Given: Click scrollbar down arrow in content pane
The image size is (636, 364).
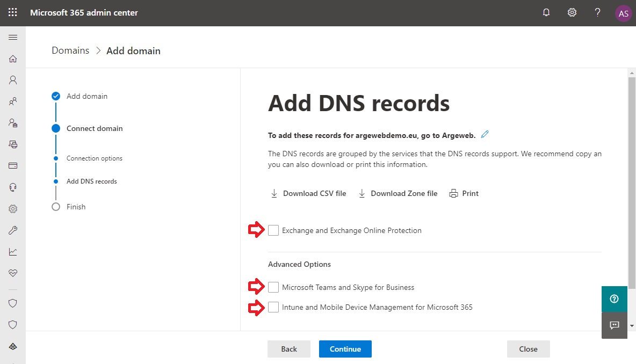Looking at the screenshot, I should [632, 326].
